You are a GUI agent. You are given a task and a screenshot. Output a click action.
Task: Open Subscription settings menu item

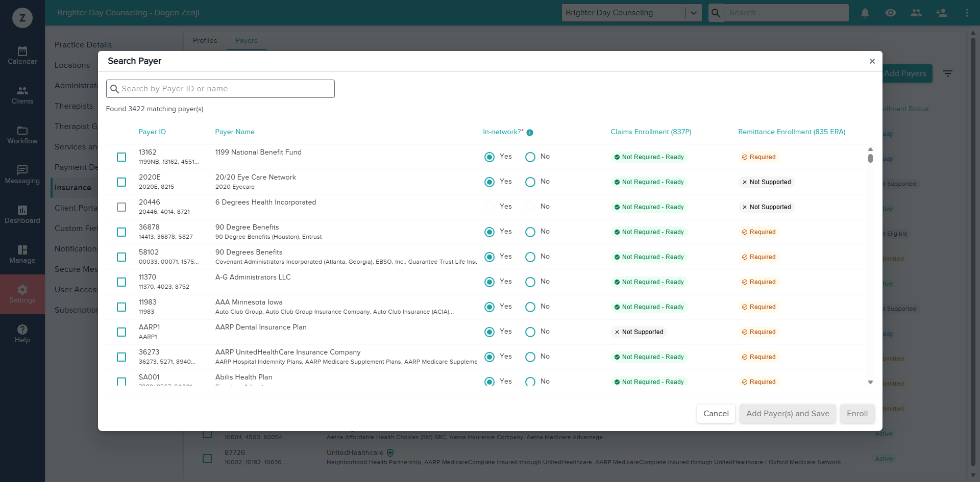[77, 310]
